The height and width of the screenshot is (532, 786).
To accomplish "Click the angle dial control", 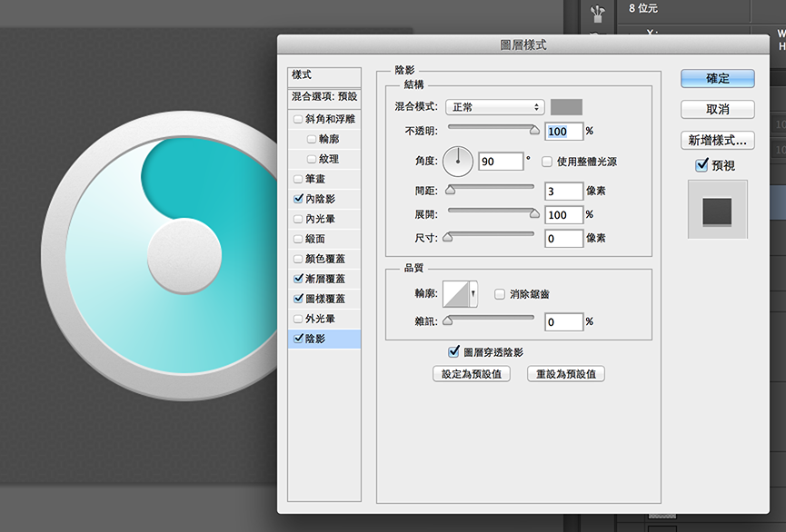I will tap(458, 162).
